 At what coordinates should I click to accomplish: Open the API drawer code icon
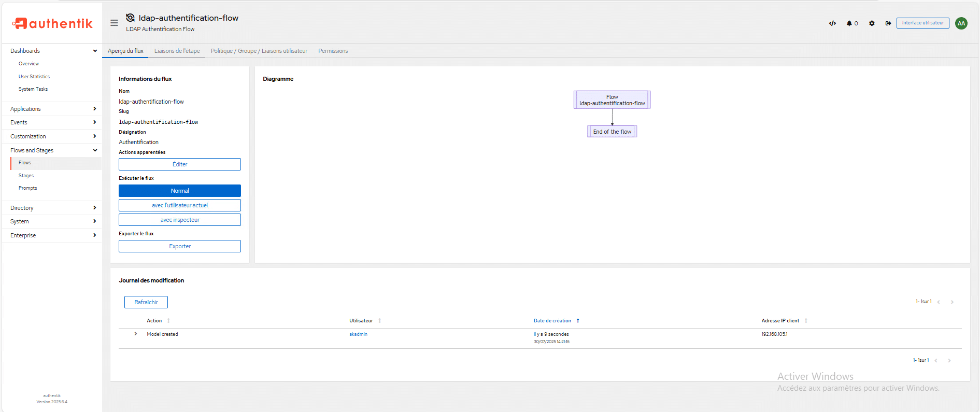tap(832, 23)
